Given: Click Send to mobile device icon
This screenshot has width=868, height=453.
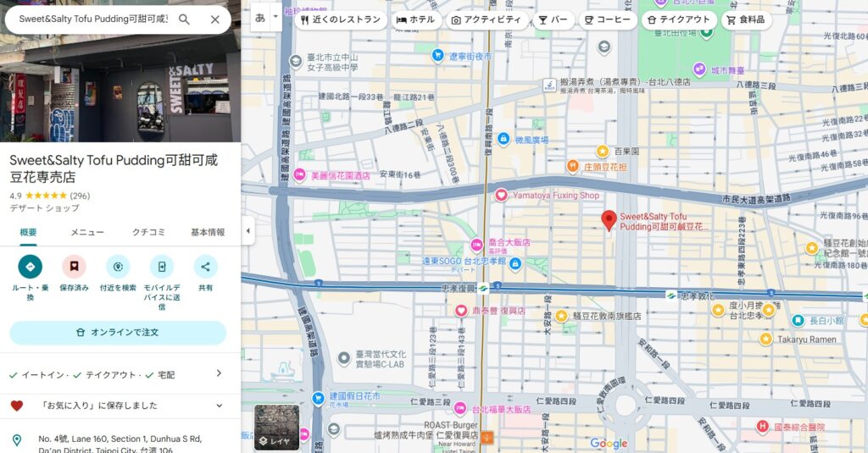Looking at the screenshot, I should coord(161,267).
